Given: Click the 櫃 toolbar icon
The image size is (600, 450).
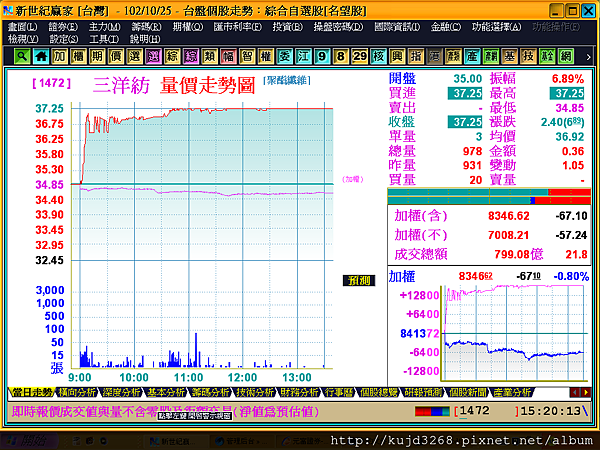Looking at the screenshot, I should (x=78, y=57).
